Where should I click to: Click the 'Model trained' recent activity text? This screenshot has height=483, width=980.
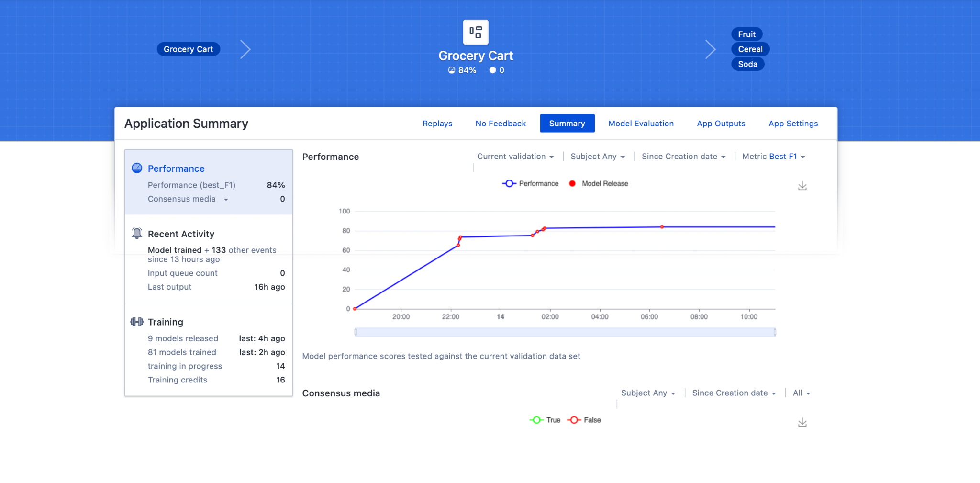tap(175, 250)
